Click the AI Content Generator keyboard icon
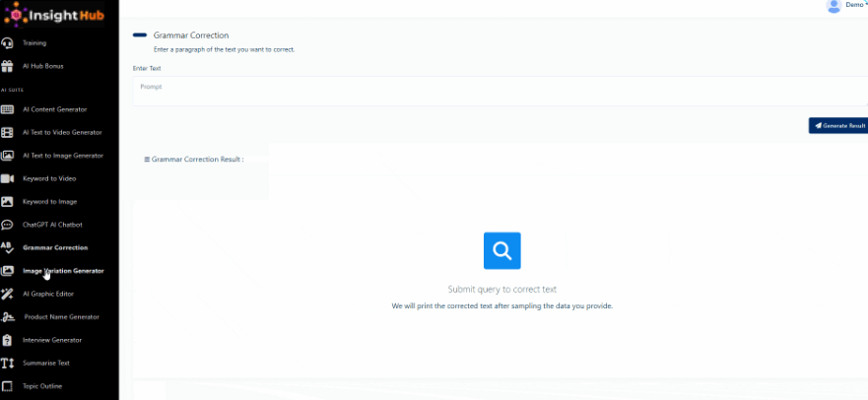This screenshot has height=400, width=868. 7,109
